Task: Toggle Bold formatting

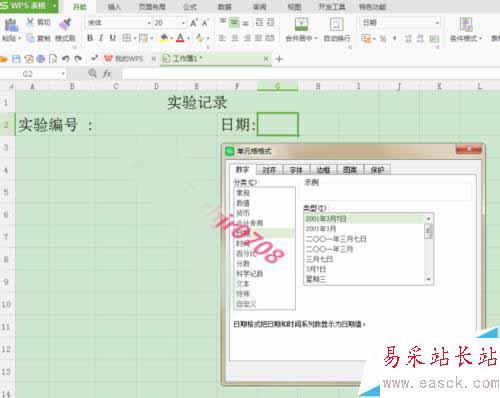Action: pyautogui.click(x=90, y=38)
